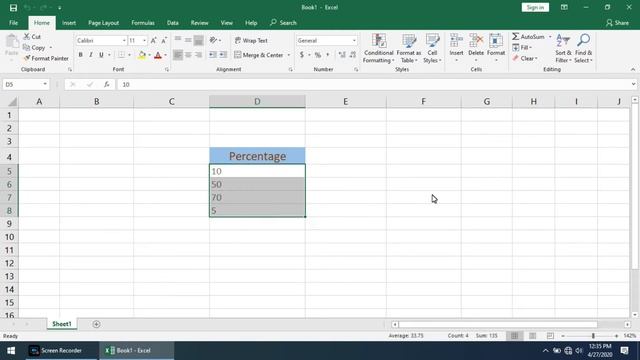Open the Format cells menu
The image size is (640, 360).
(496, 48)
